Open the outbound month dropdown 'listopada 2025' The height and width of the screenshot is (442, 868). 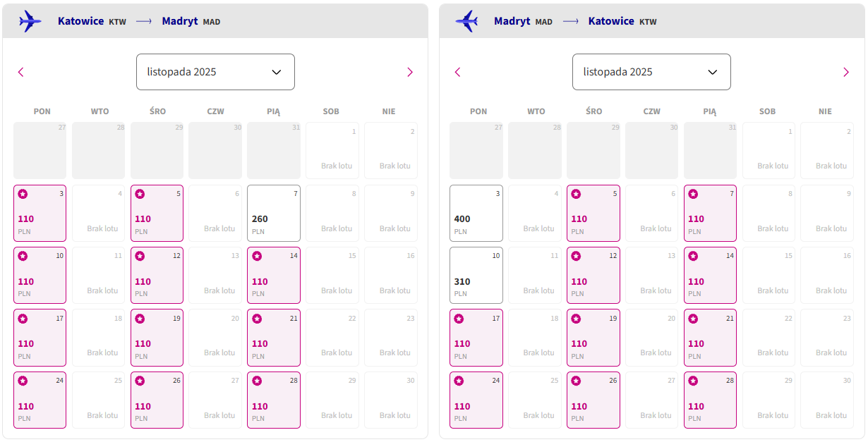pyautogui.click(x=215, y=72)
